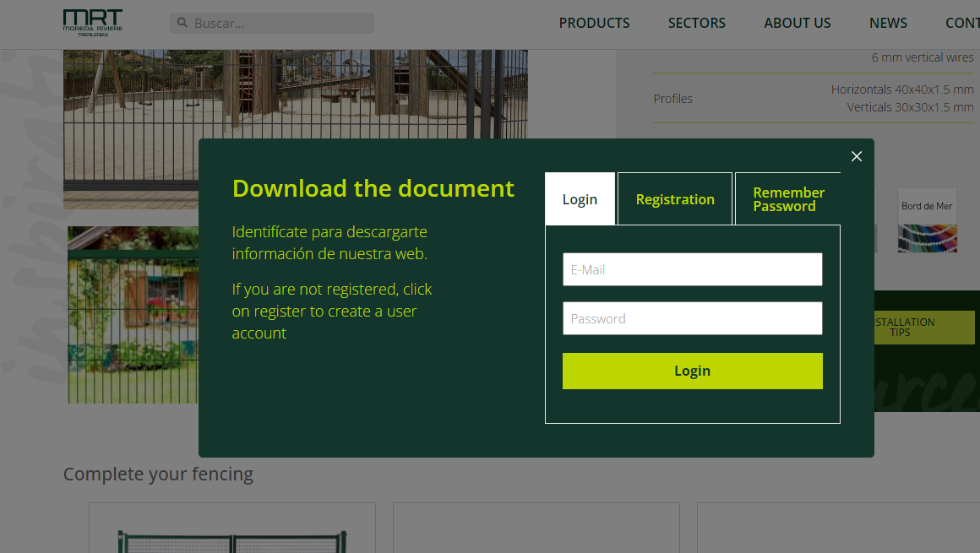Click the 'Complete your fencing' heading
980x553 pixels.
coord(158,474)
